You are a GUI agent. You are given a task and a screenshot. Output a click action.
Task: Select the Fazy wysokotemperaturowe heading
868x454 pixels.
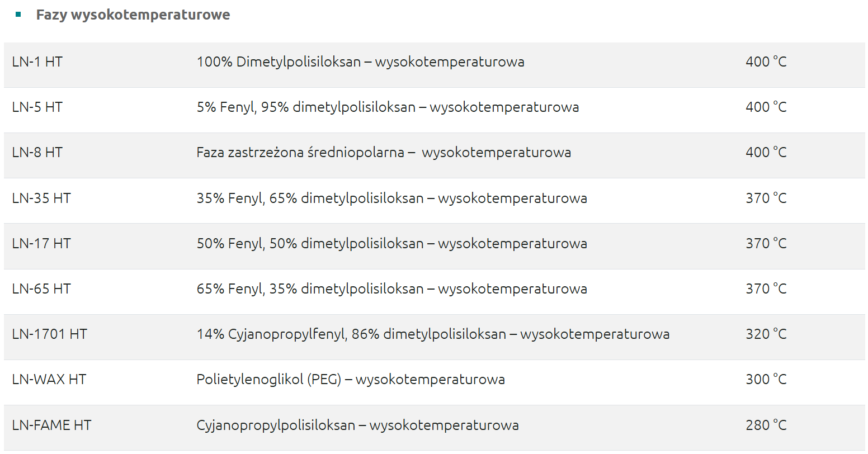click(133, 15)
